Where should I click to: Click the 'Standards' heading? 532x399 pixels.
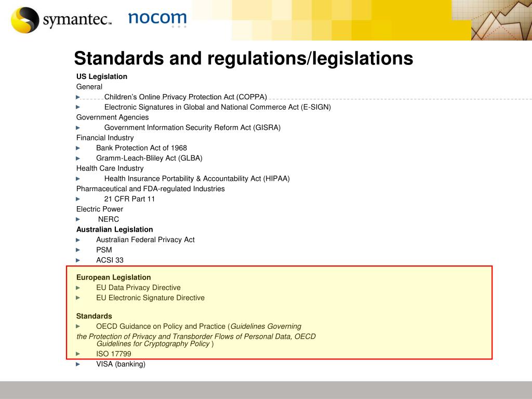coord(95,316)
